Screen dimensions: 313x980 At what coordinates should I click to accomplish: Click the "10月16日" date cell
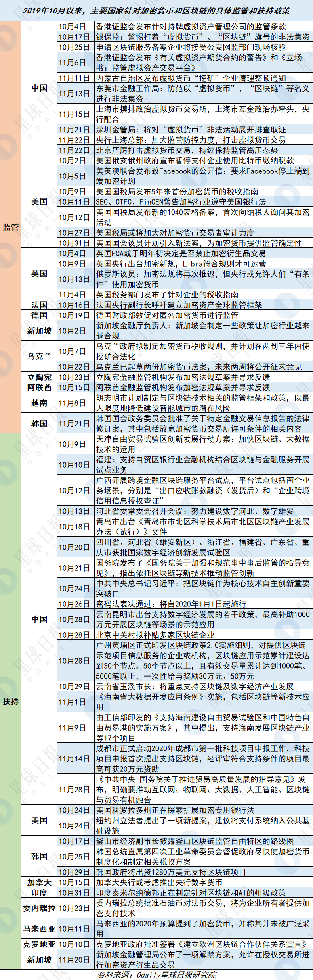coord(76,305)
